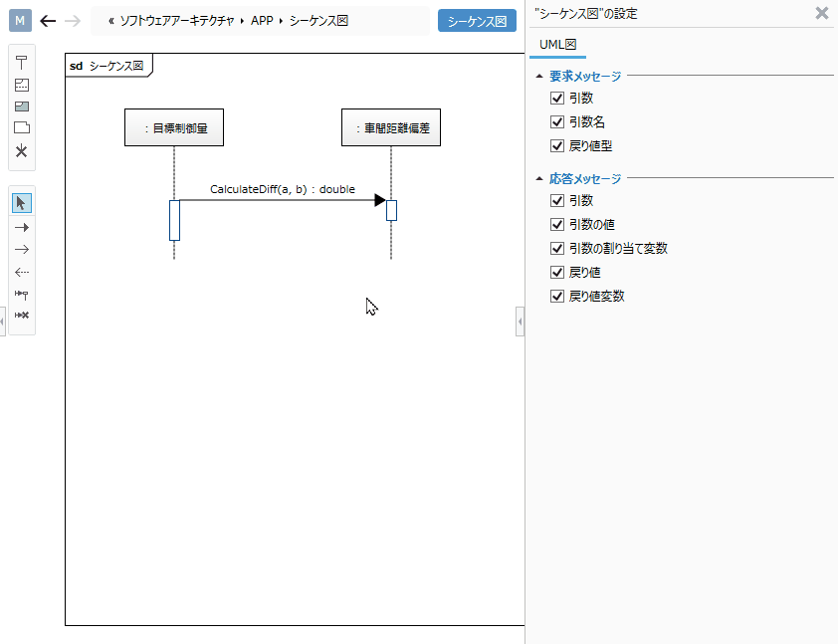Select the create message tool
This screenshot has width=838, height=644.
point(21,294)
